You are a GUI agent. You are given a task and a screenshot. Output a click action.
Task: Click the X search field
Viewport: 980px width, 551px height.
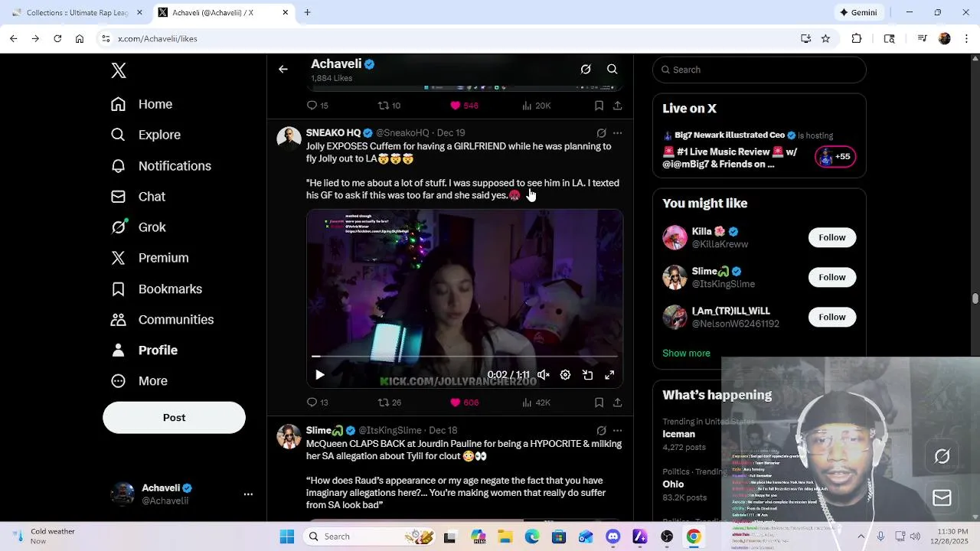point(759,70)
